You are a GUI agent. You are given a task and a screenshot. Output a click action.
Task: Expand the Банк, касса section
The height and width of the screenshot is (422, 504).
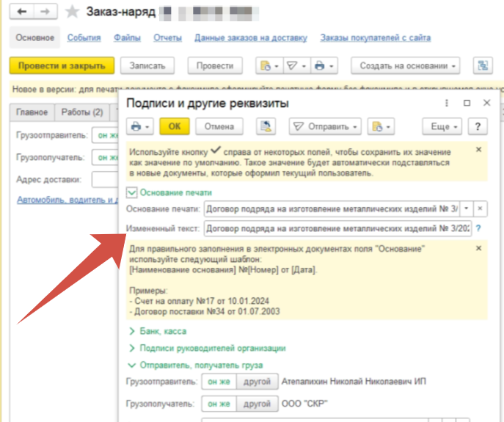131,331
